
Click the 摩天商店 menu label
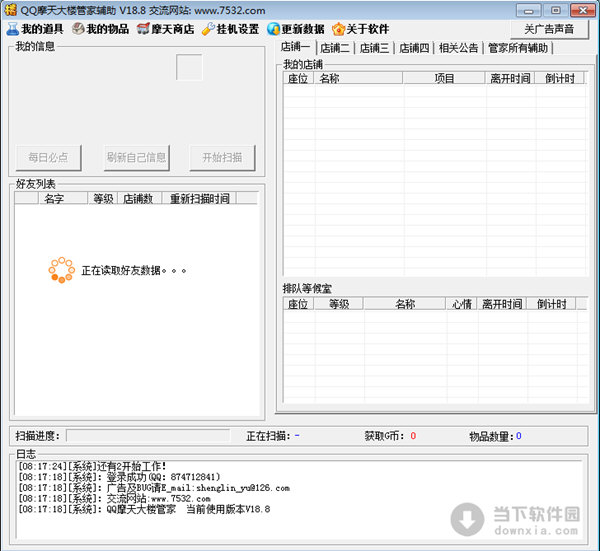click(173, 29)
